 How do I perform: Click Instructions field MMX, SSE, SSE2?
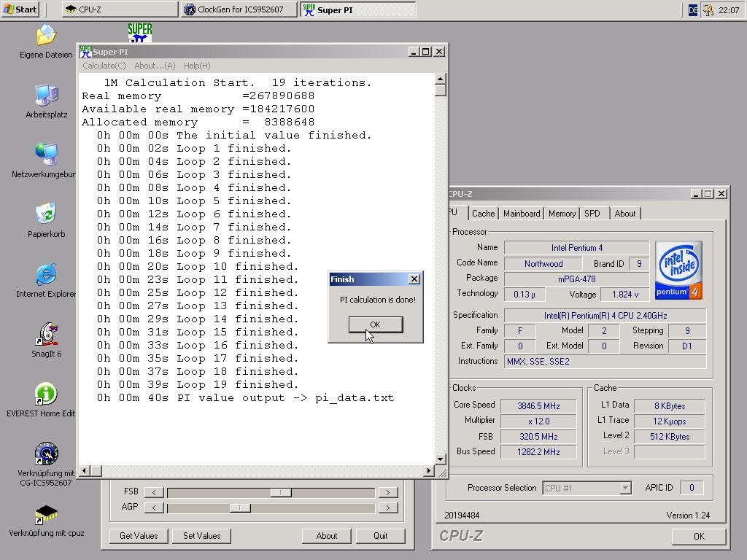(x=605, y=361)
